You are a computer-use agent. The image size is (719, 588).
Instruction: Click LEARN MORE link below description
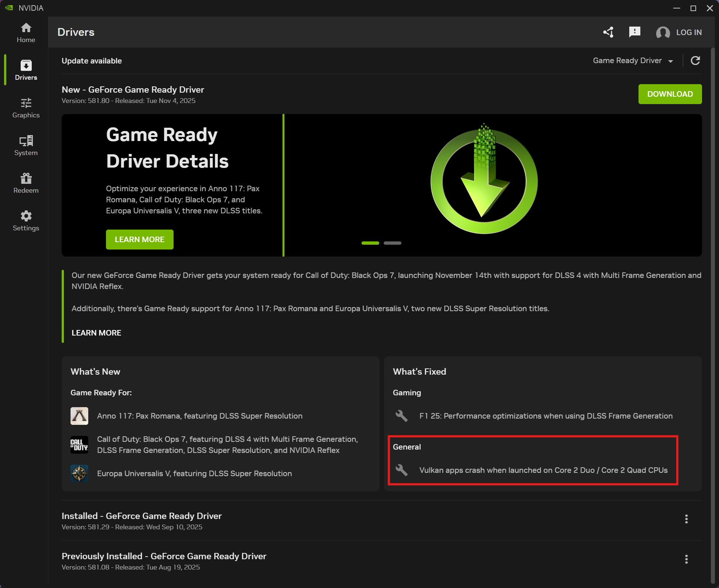(96, 333)
